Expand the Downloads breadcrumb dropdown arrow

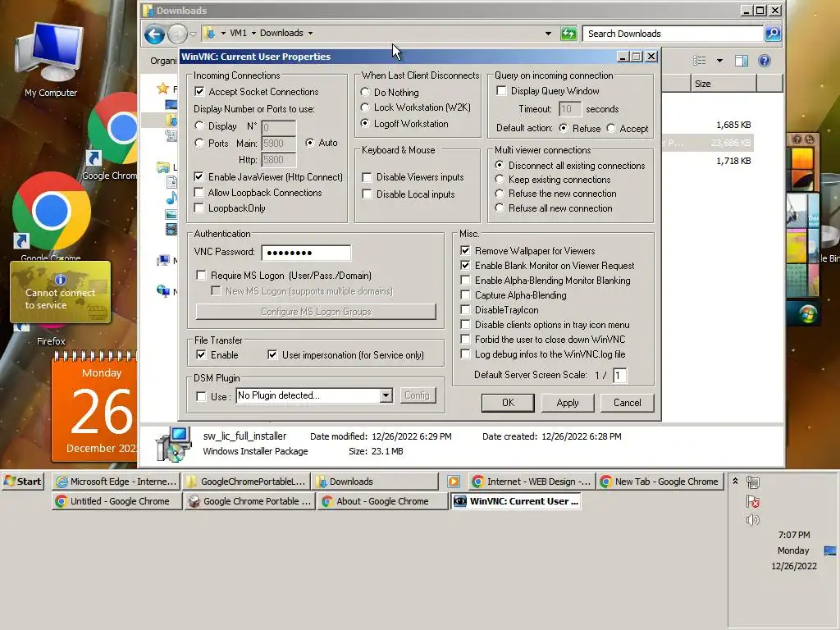coord(310,33)
